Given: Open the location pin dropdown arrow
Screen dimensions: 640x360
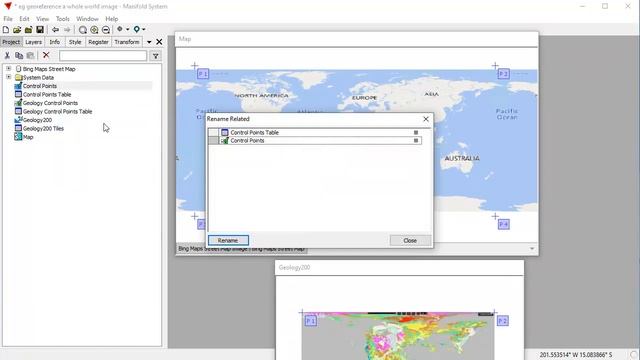Looking at the screenshot, I should [x=144, y=29].
